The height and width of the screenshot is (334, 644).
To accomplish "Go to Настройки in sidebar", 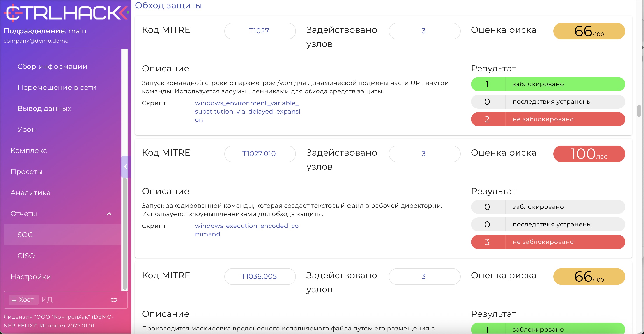I will tap(30, 277).
